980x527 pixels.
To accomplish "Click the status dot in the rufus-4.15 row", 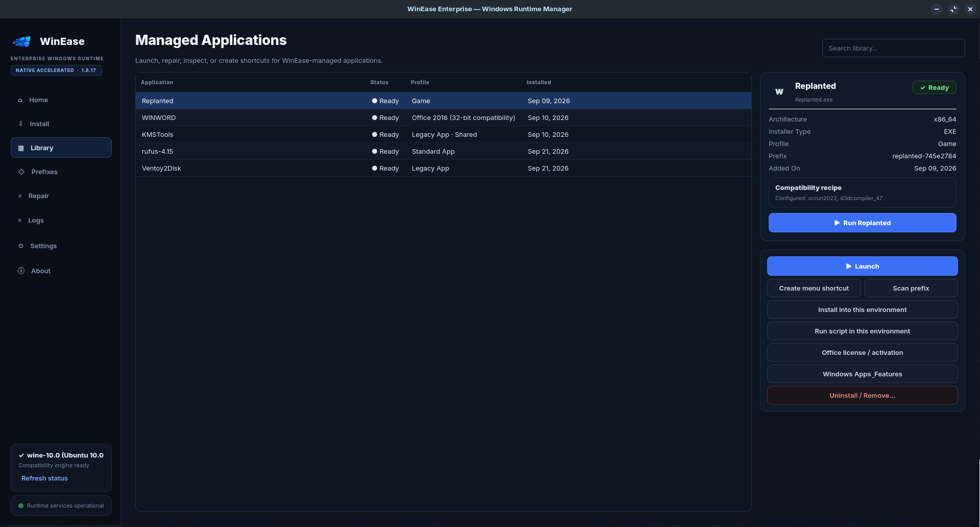I will pos(375,152).
